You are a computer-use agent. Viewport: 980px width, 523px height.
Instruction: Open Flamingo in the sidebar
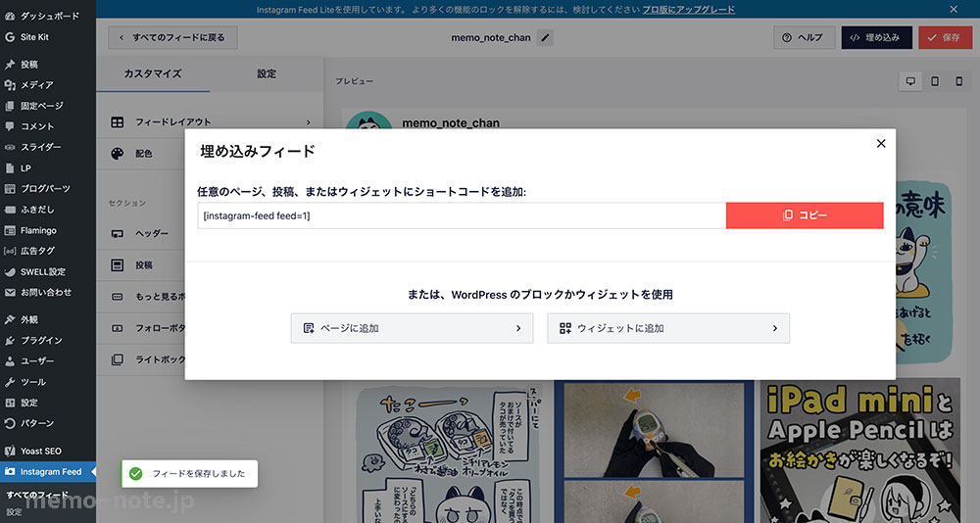point(48,230)
